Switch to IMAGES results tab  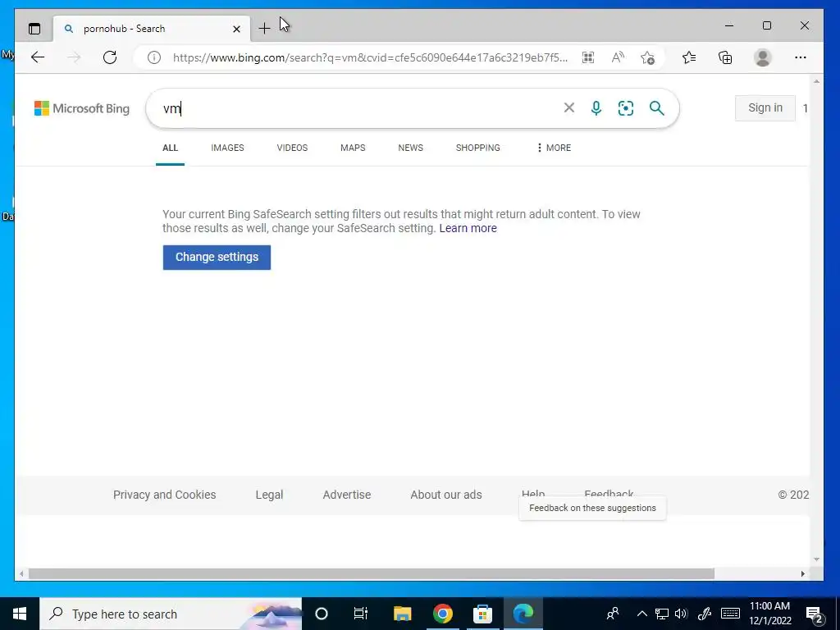pos(227,148)
